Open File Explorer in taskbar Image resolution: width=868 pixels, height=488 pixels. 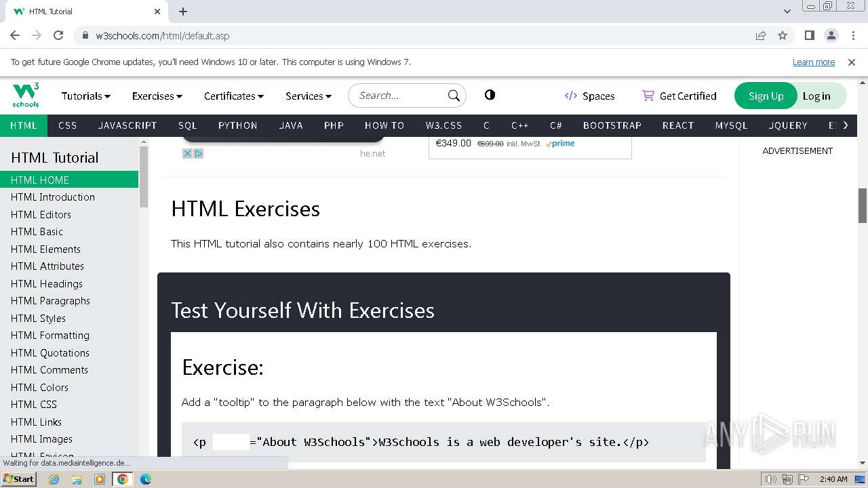tap(77, 479)
